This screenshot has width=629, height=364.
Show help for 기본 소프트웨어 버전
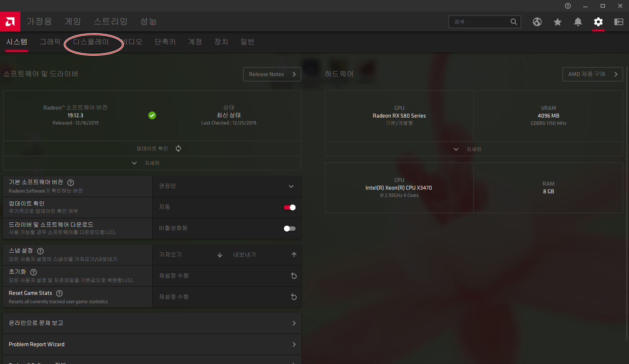(x=71, y=183)
